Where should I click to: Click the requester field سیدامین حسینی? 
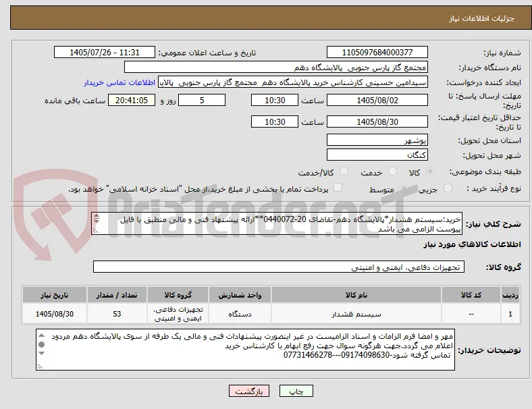pyautogui.click(x=293, y=82)
